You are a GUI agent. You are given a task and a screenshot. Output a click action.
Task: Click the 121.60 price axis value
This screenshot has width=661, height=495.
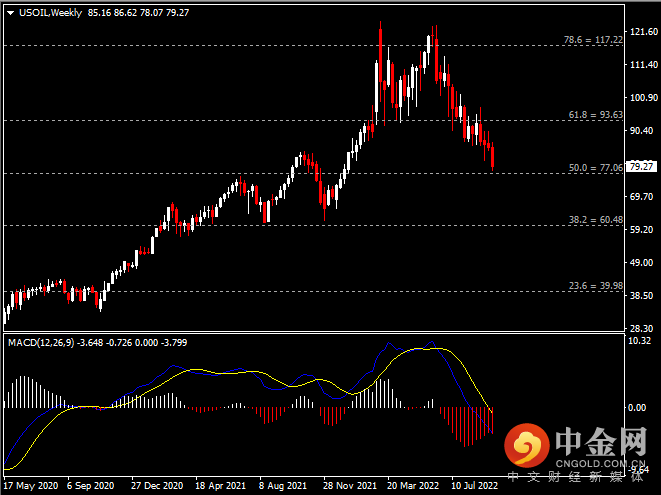tap(644, 32)
